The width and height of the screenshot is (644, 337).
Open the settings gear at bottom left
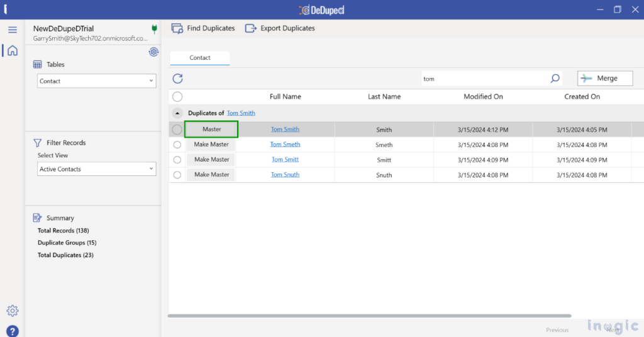tap(13, 311)
